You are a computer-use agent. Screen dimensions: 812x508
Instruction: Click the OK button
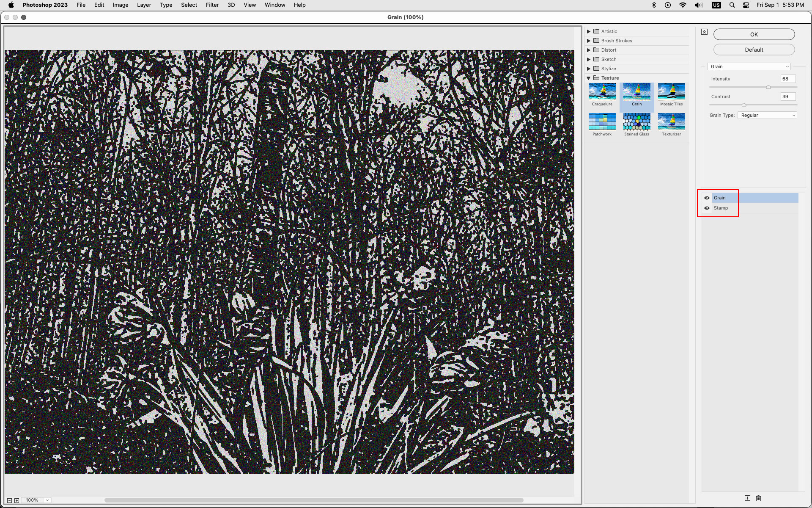(x=754, y=34)
